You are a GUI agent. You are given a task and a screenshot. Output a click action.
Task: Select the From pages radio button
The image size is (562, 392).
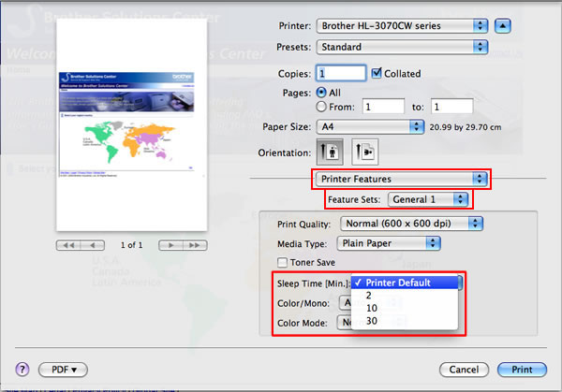(321, 107)
